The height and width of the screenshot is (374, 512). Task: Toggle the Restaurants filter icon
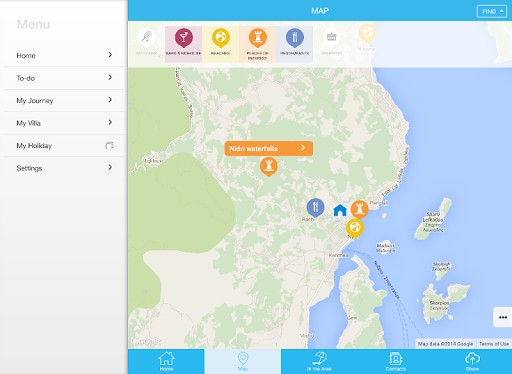294,44
